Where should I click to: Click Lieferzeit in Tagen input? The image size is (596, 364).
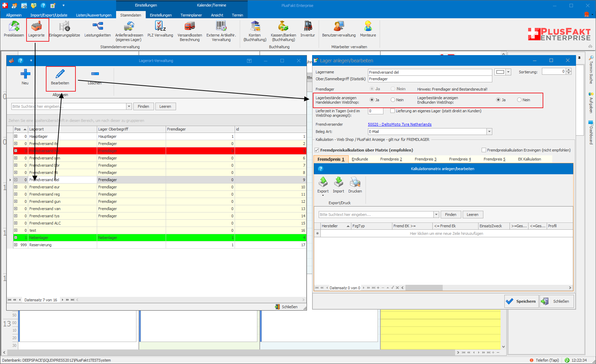tap(376, 111)
